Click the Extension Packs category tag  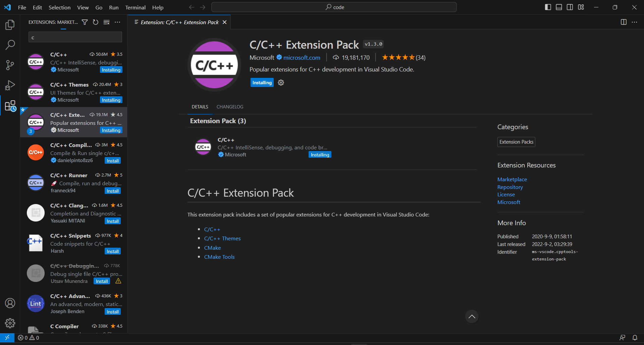(x=516, y=142)
